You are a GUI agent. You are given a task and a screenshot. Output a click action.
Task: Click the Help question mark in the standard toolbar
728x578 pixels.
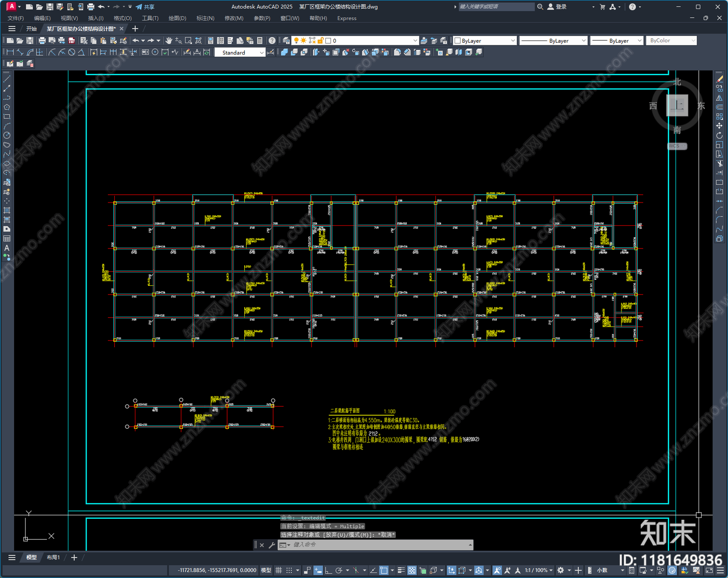click(272, 41)
